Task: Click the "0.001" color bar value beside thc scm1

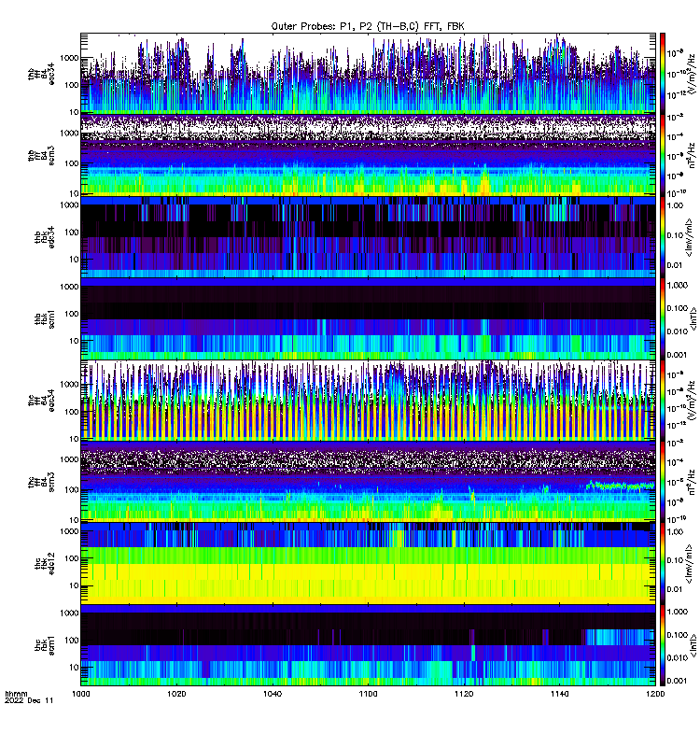Action: 678,681
